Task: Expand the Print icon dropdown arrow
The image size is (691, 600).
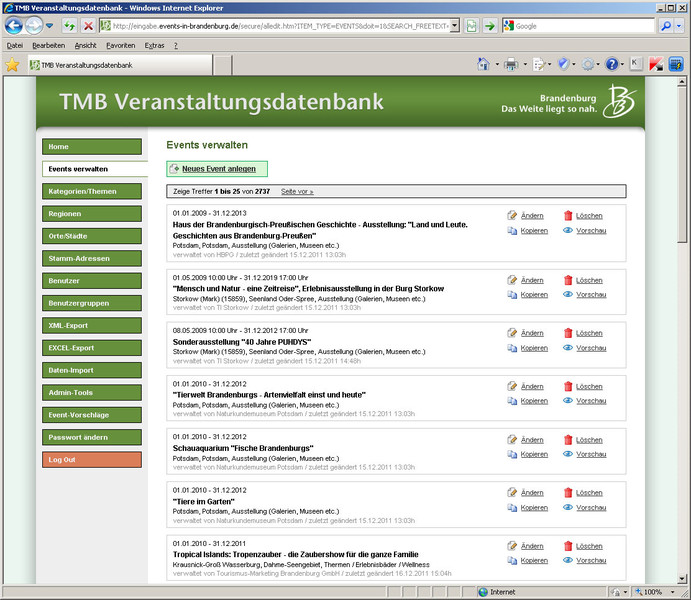Action: pos(525,64)
